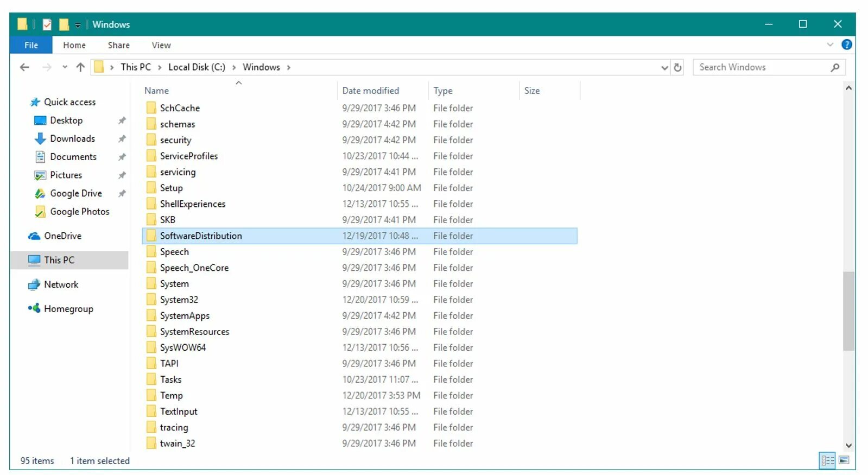
Task: Select the twain_32 folder
Action: [x=178, y=444]
